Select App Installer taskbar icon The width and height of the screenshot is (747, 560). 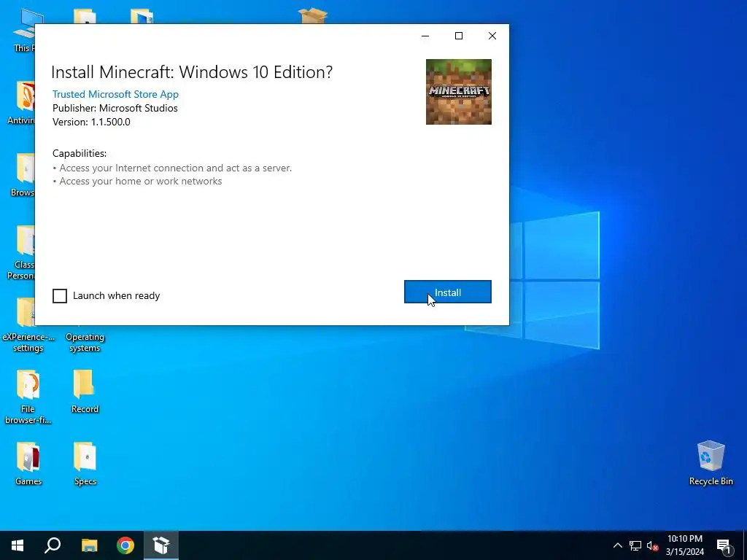point(161,545)
